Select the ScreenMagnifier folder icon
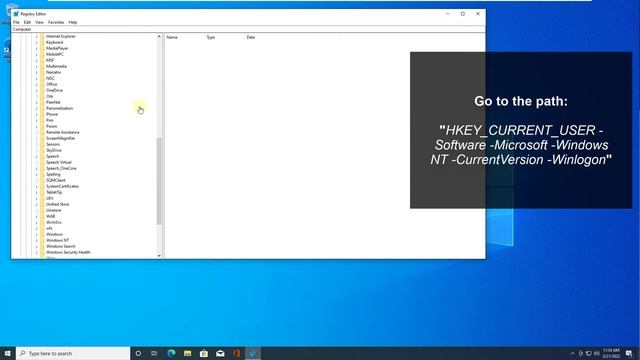 [42, 138]
